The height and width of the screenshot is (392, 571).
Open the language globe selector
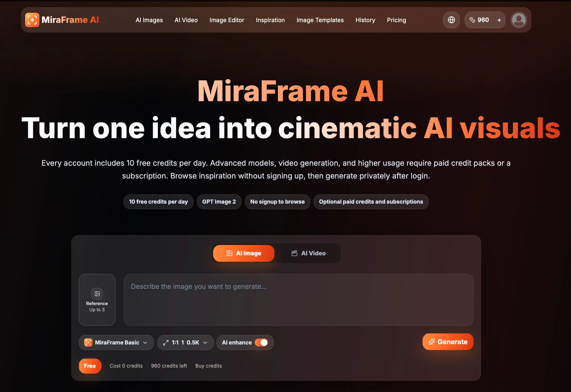(x=451, y=20)
